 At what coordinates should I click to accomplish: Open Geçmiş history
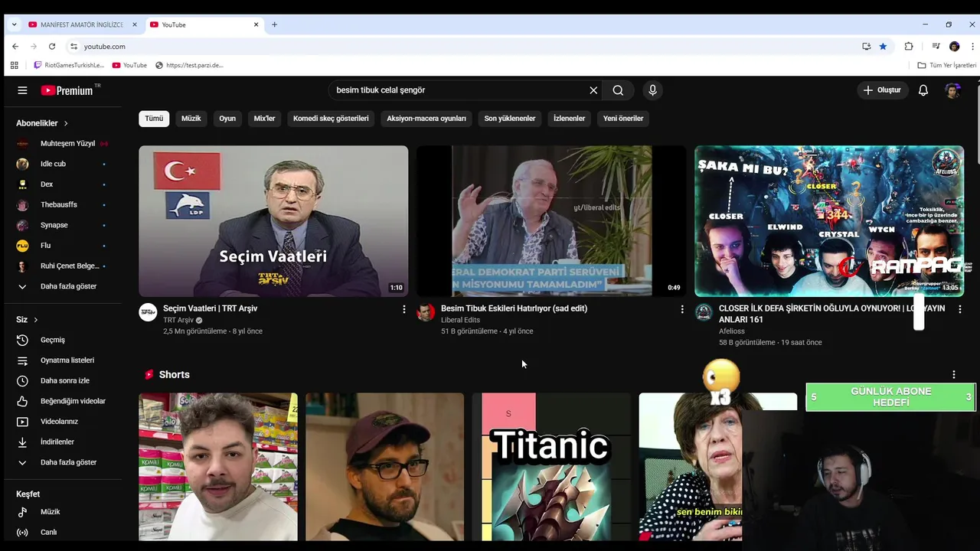(x=63, y=340)
